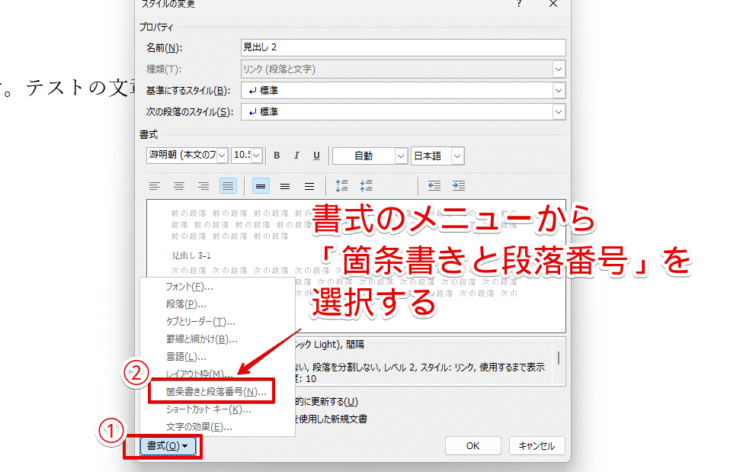Viewport: 740px width, 472px height.
Task: Click the 見出し 3-1 preview text
Action: [191, 255]
